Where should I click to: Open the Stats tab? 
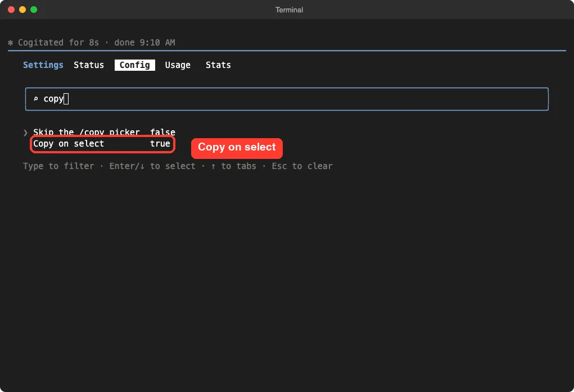tap(218, 65)
